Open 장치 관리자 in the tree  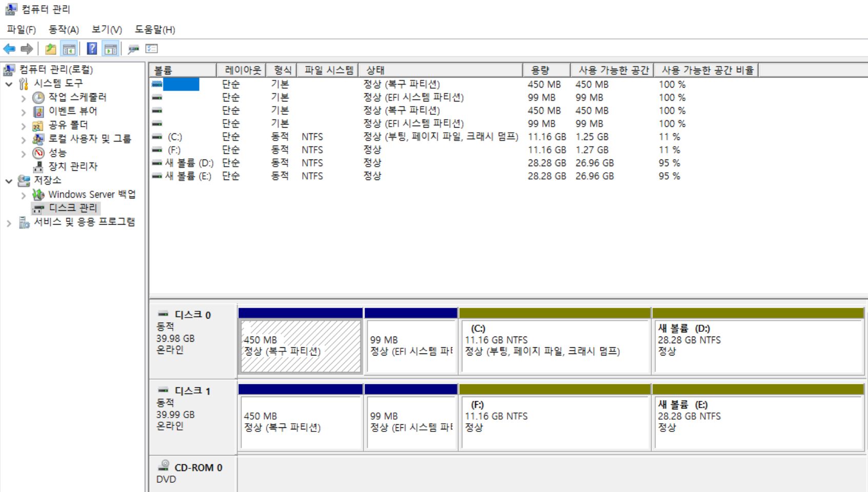click(72, 166)
